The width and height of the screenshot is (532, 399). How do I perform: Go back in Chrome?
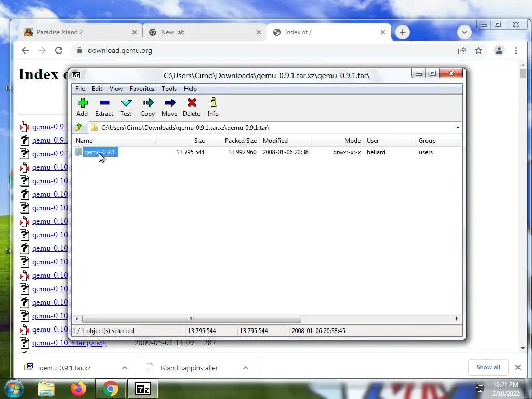tap(25, 50)
